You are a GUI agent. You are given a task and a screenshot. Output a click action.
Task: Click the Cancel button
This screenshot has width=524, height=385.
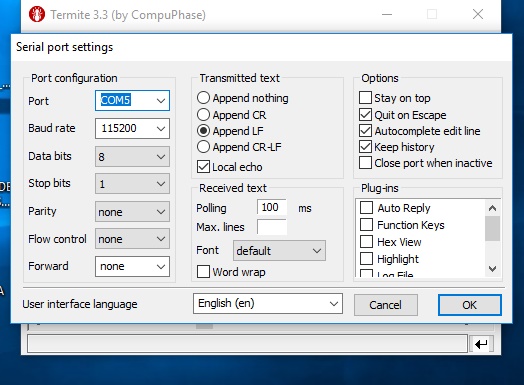tap(386, 305)
